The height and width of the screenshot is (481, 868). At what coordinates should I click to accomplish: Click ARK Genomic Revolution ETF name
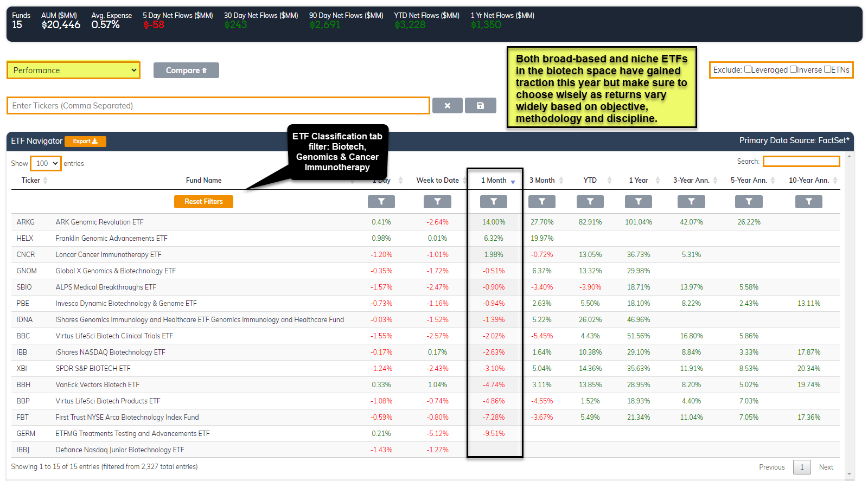99,222
